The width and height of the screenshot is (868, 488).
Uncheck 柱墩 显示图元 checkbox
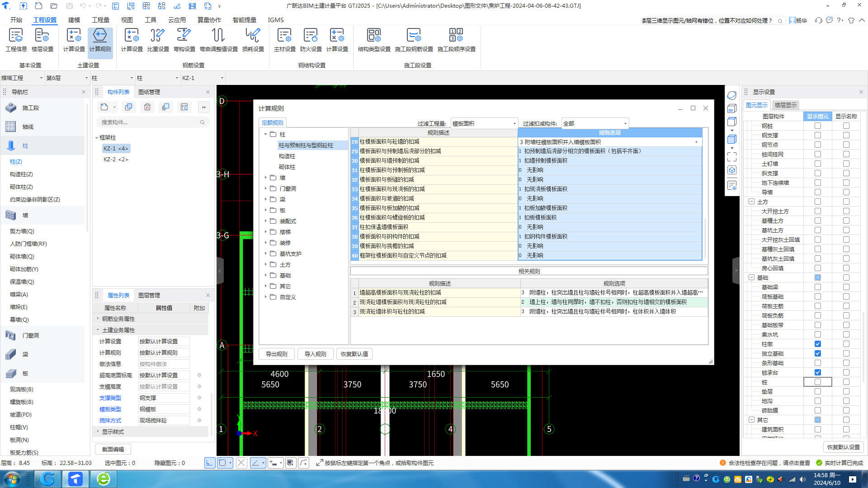click(818, 344)
